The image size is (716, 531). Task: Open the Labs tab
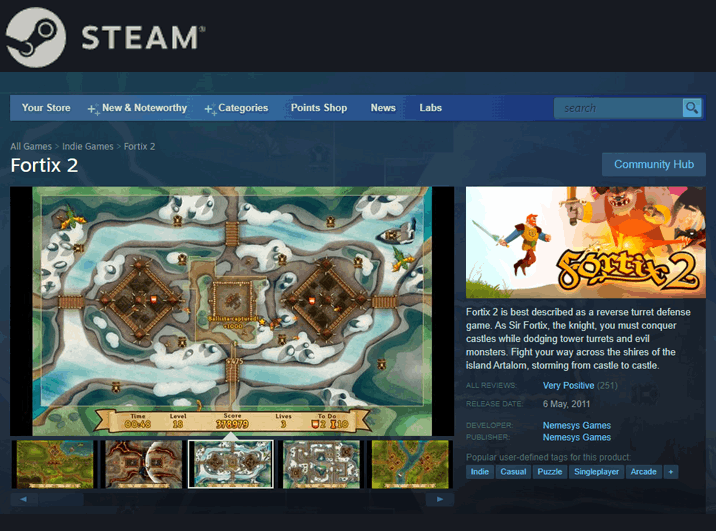coord(430,108)
